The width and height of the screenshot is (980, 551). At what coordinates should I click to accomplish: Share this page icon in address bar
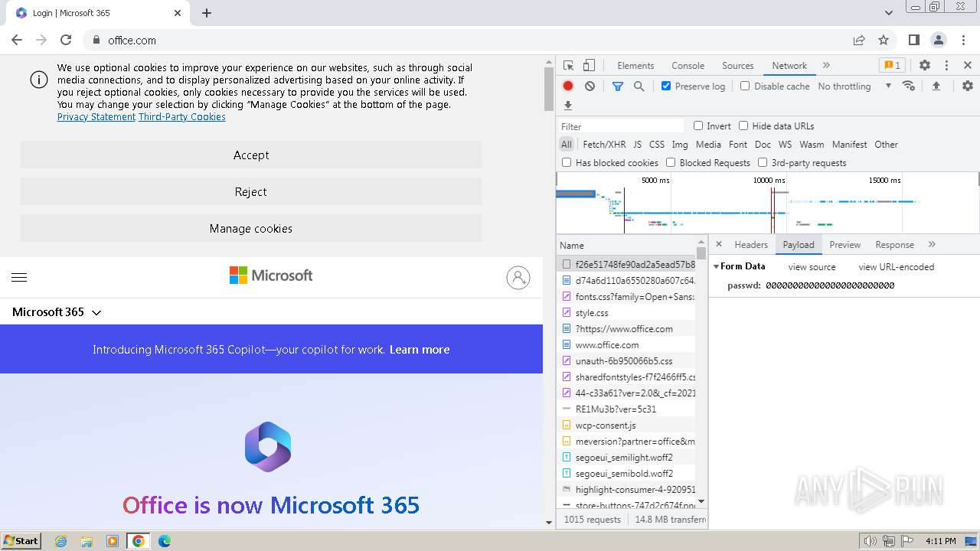(859, 40)
